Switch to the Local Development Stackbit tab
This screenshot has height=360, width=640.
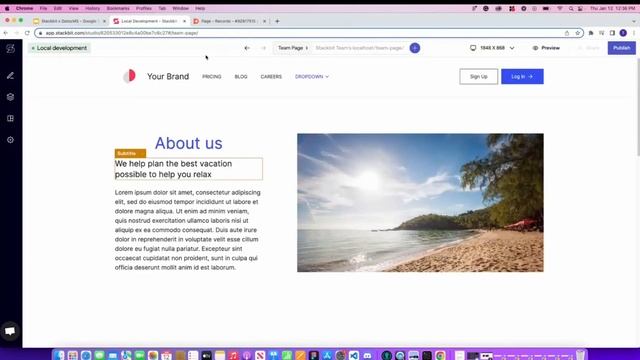tap(149, 21)
